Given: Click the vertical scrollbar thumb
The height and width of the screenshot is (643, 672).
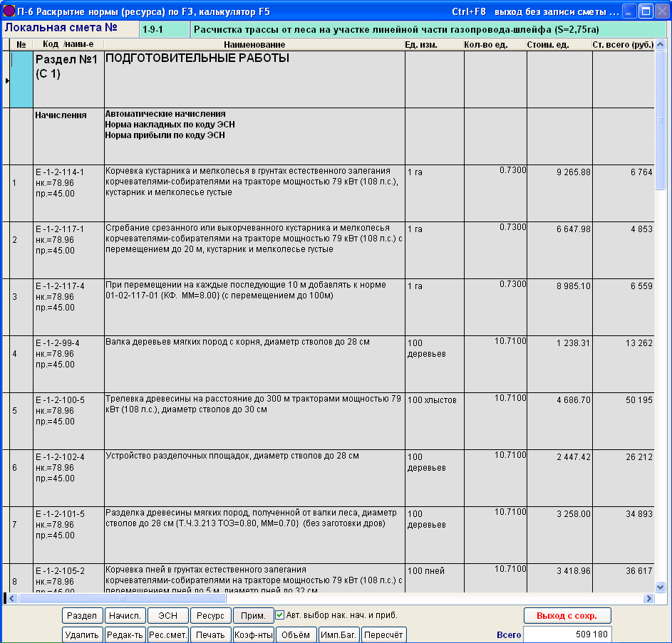Looking at the screenshot, I should 661,120.
